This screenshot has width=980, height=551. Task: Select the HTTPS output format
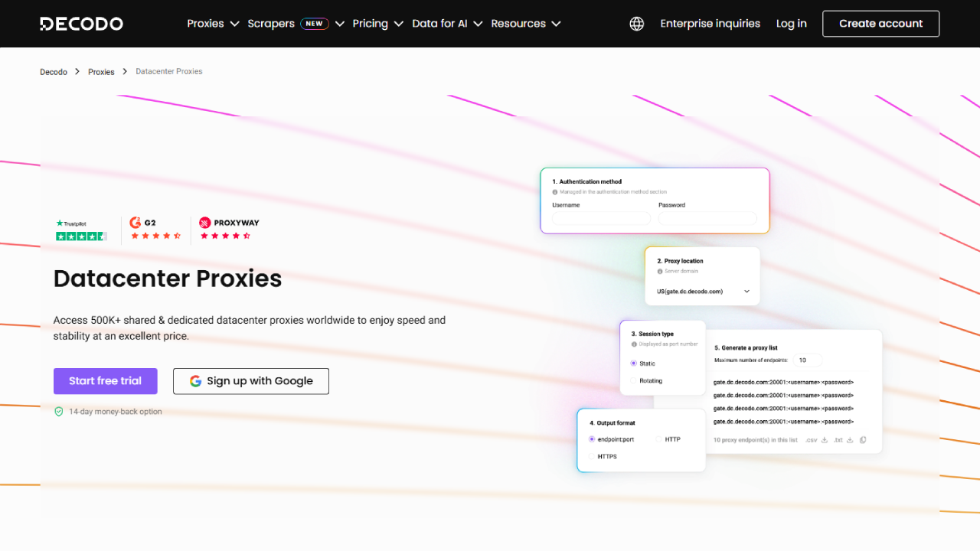592,456
